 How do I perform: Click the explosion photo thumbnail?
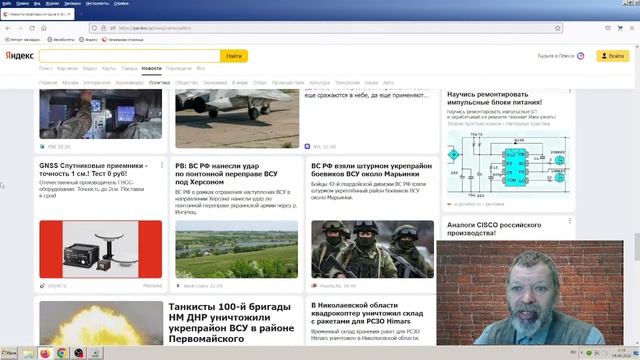[x=101, y=323]
